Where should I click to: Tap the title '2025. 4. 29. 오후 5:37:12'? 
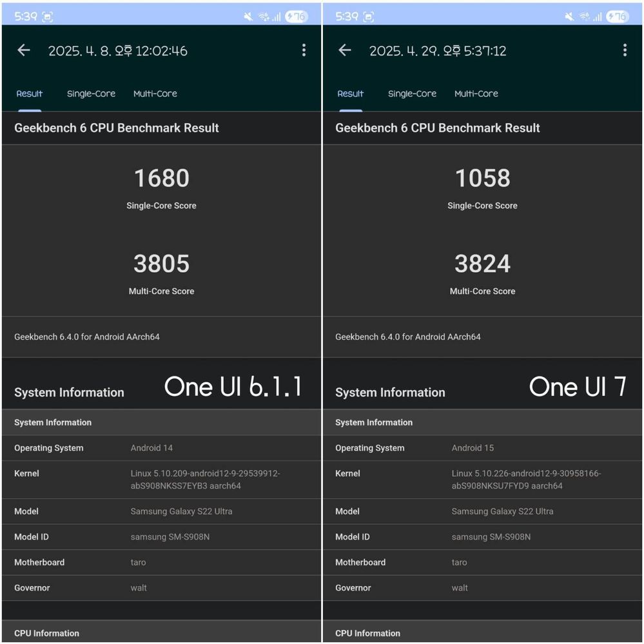pos(438,51)
